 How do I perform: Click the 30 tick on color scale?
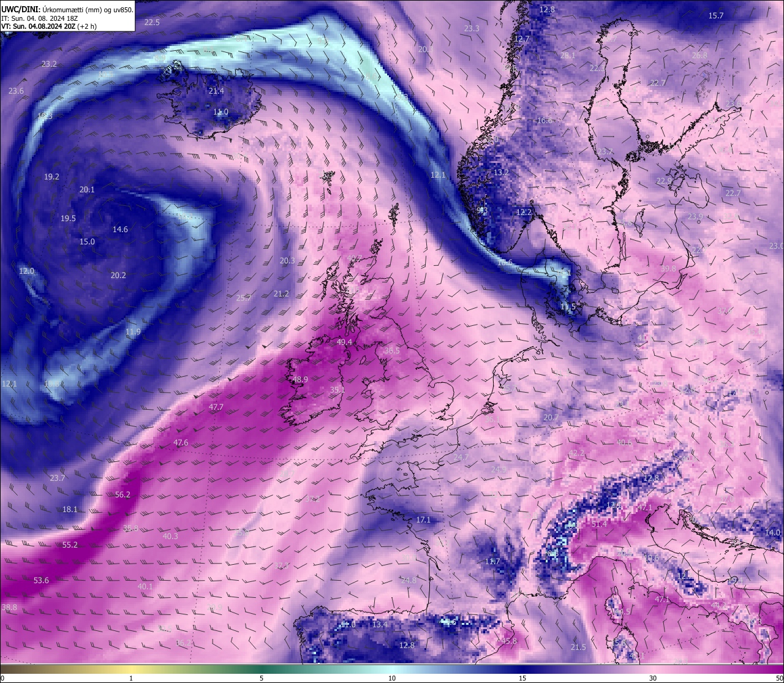653,678
